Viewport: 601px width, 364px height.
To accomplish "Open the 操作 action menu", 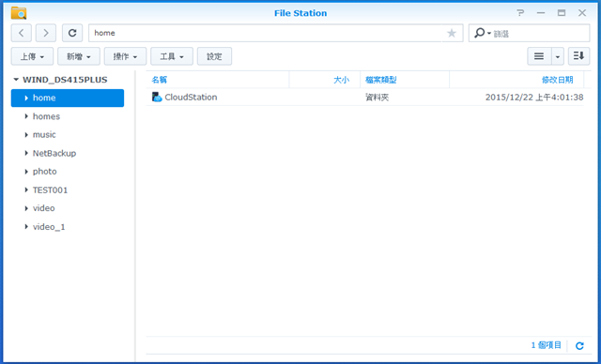I will 125,56.
